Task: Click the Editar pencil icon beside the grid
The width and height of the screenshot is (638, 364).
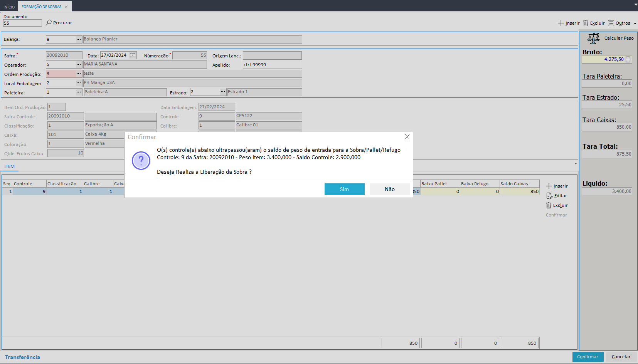Action: tap(549, 196)
